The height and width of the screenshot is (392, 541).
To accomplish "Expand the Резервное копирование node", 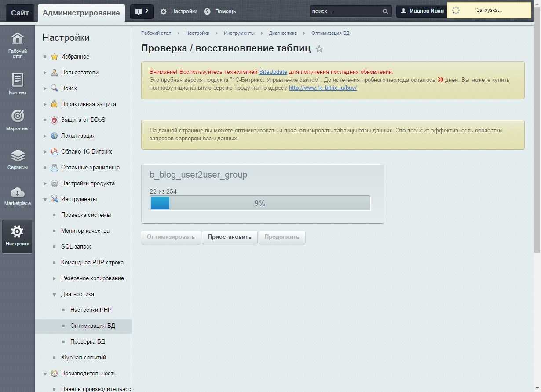I will click(x=54, y=278).
